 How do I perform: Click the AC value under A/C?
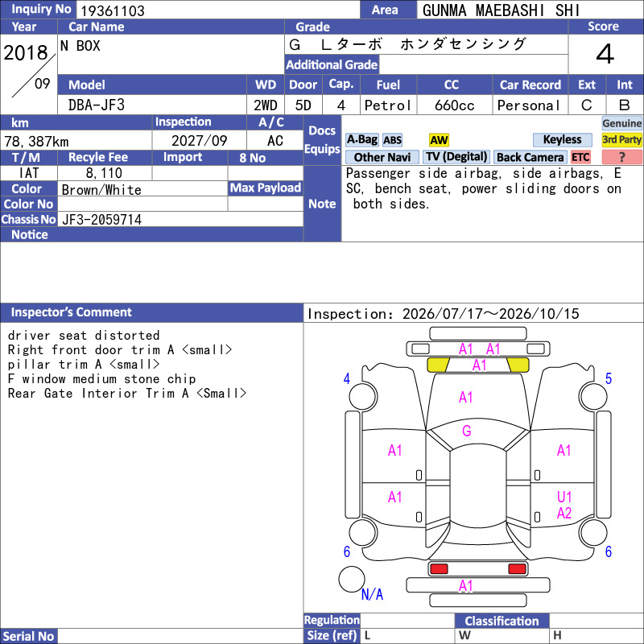pyautogui.click(x=275, y=140)
